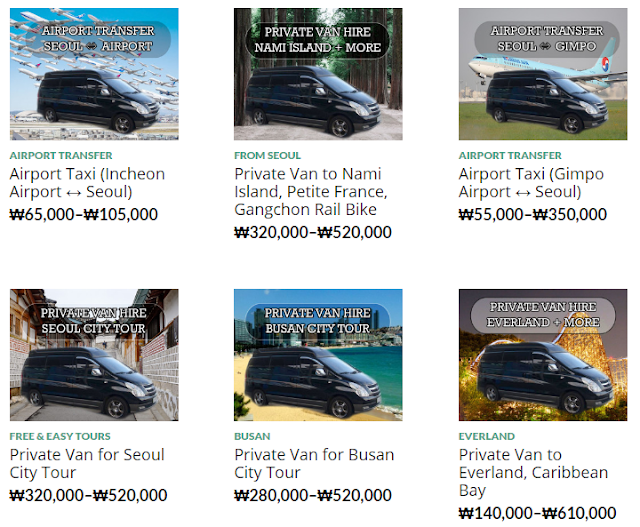Viewport: 640px width, 527px height.
Task: Click the ₩140,000–₩610,000 Everland price
Action: (x=538, y=513)
